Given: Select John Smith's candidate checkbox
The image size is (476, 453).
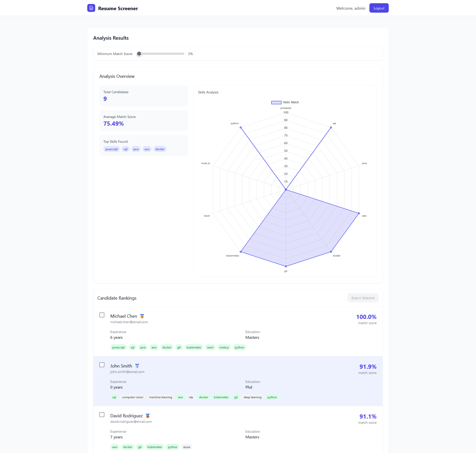Looking at the screenshot, I should pyautogui.click(x=102, y=365).
